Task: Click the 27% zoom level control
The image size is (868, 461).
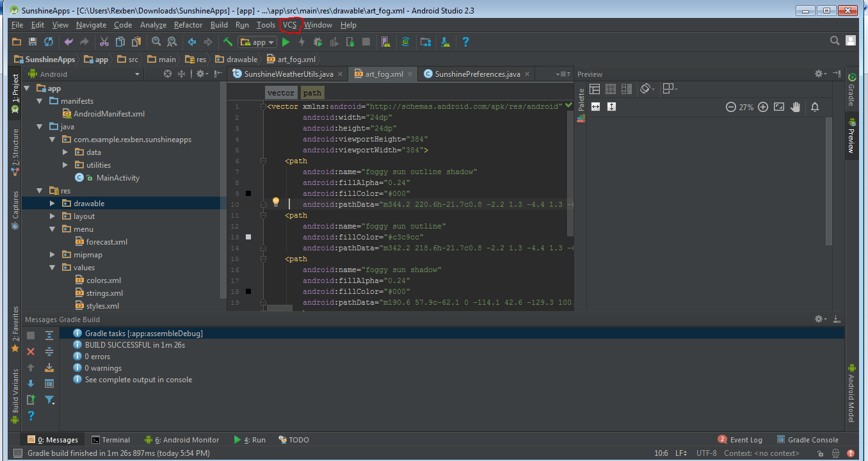Action: tap(746, 107)
